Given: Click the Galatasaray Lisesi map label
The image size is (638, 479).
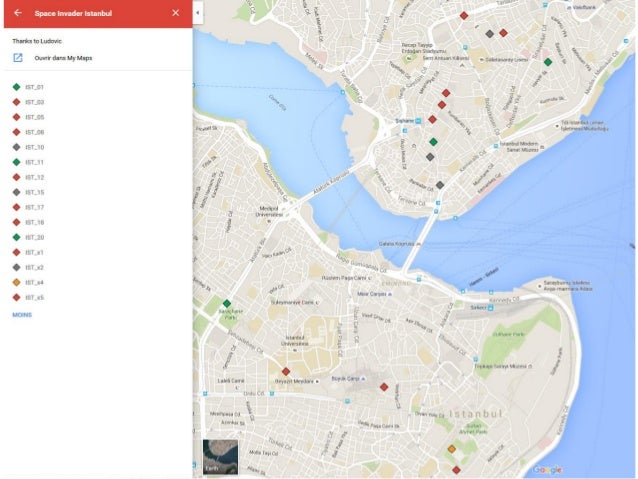Looking at the screenshot, I should (507, 59).
